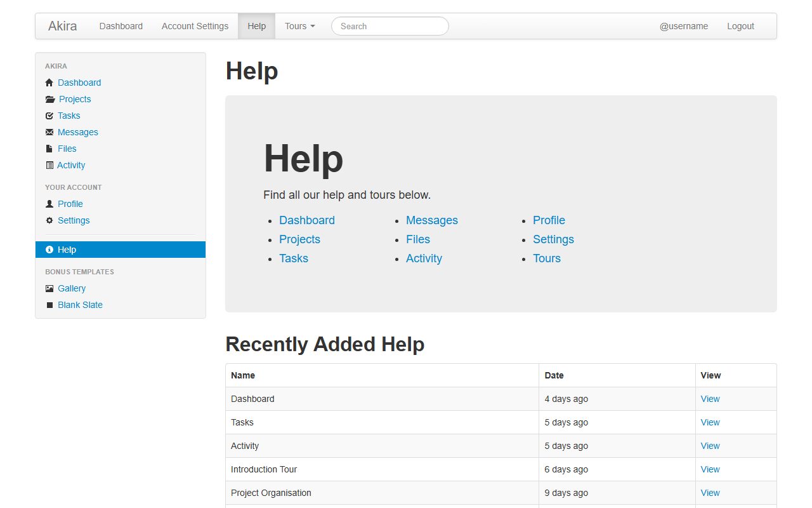Open Tours help topic in hero list

pyautogui.click(x=547, y=258)
